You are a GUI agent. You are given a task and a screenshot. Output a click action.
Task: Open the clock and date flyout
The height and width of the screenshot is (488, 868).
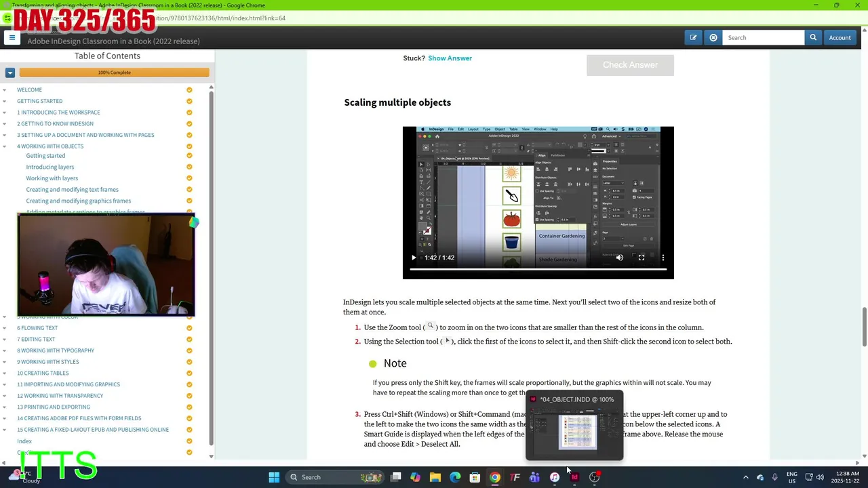(x=847, y=477)
